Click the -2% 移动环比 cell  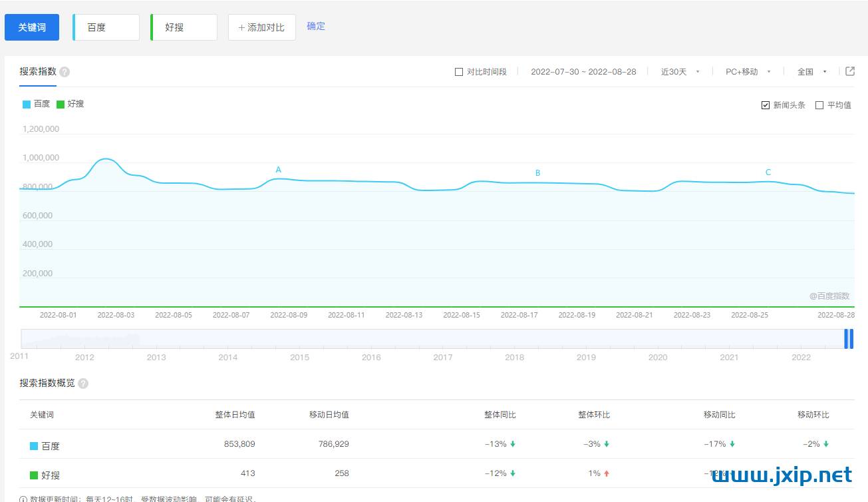(x=815, y=444)
